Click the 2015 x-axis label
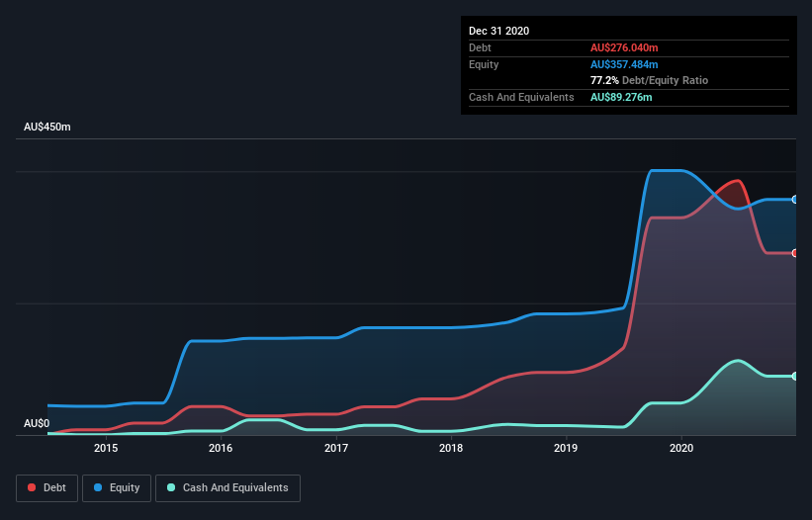 click(x=106, y=448)
